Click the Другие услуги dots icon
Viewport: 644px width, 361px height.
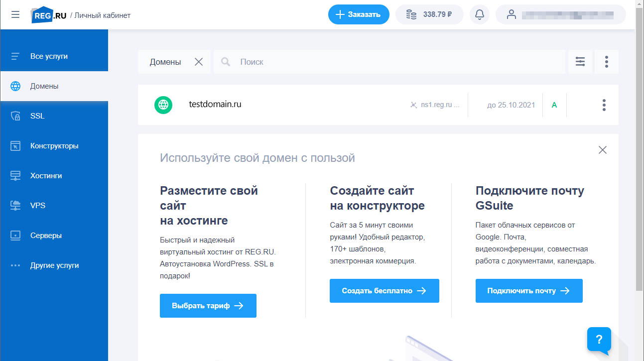coord(15,265)
